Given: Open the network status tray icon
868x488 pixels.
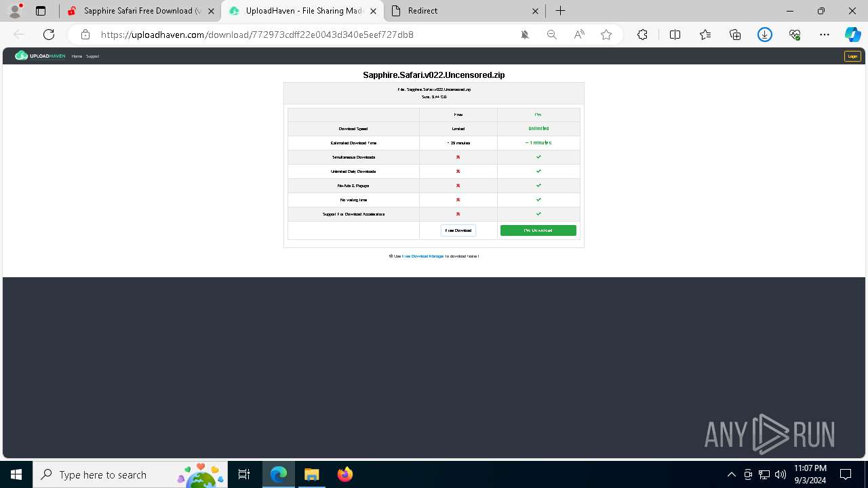Looking at the screenshot, I should pyautogui.click(x=764, y=474).
